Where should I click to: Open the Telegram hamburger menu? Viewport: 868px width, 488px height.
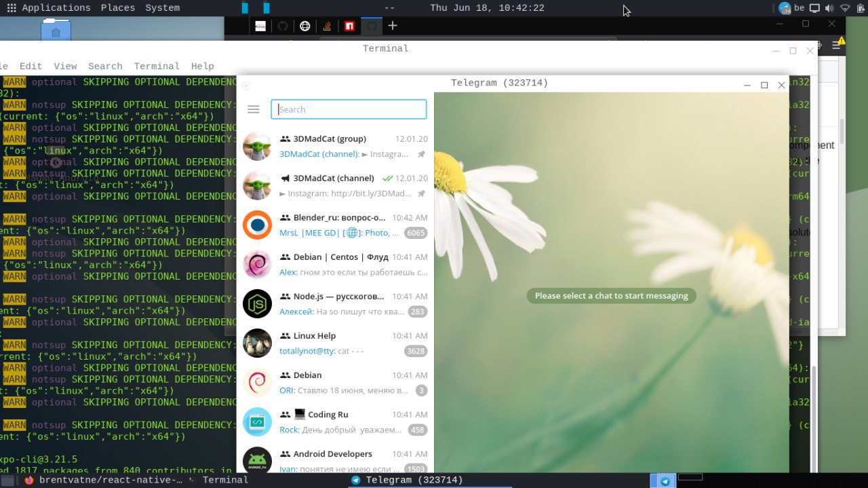pos(254,109)
